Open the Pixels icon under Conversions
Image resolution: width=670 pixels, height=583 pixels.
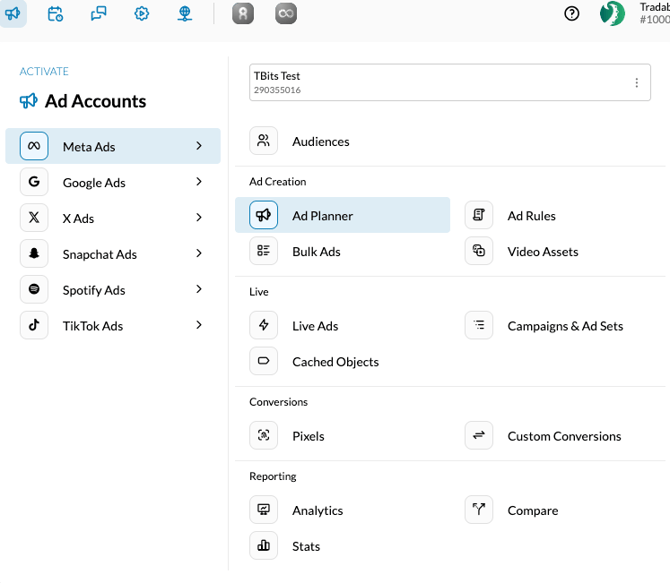click(x=264, y=436)
